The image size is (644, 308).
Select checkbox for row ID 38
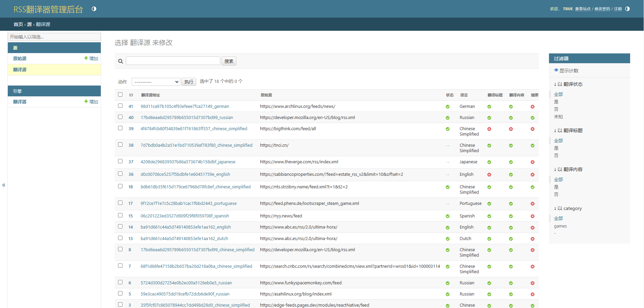point(120,145)
